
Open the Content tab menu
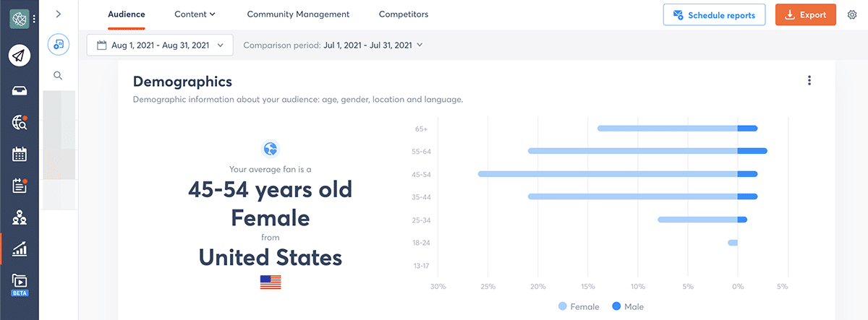click(195, 14)
